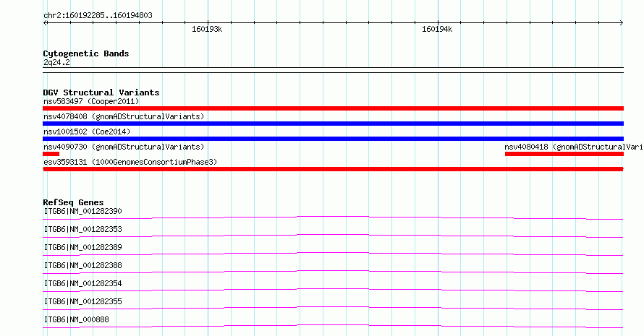Open transcript ITGB6|NM_001282355

coord(82,301)
